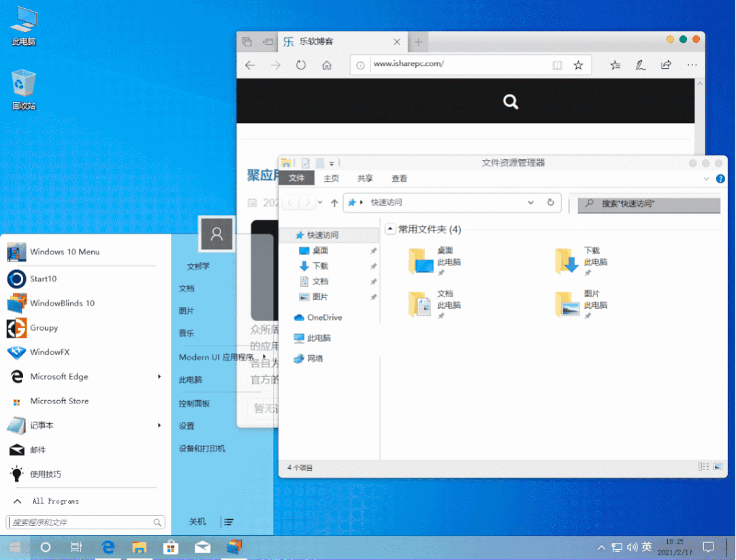The image size is (736, 560).
Task: Open the 主页 ribbon tab in explorer
Action: pos(331,178)
